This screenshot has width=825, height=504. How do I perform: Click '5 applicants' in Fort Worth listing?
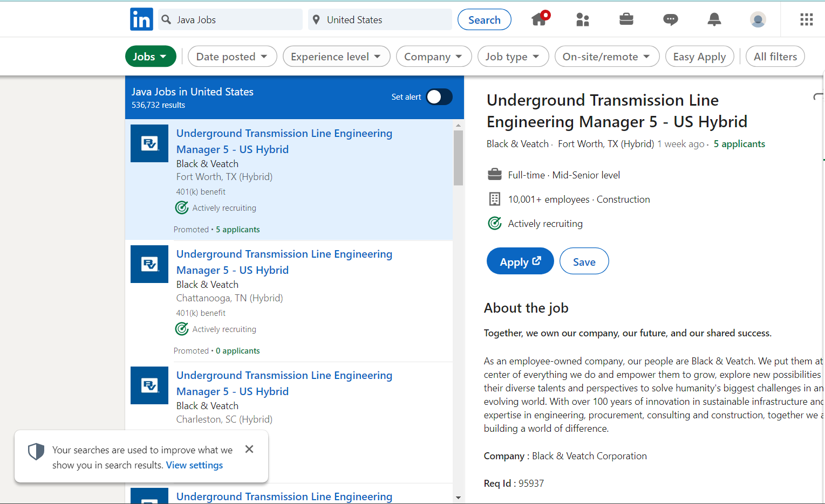[x=238, y=230]
